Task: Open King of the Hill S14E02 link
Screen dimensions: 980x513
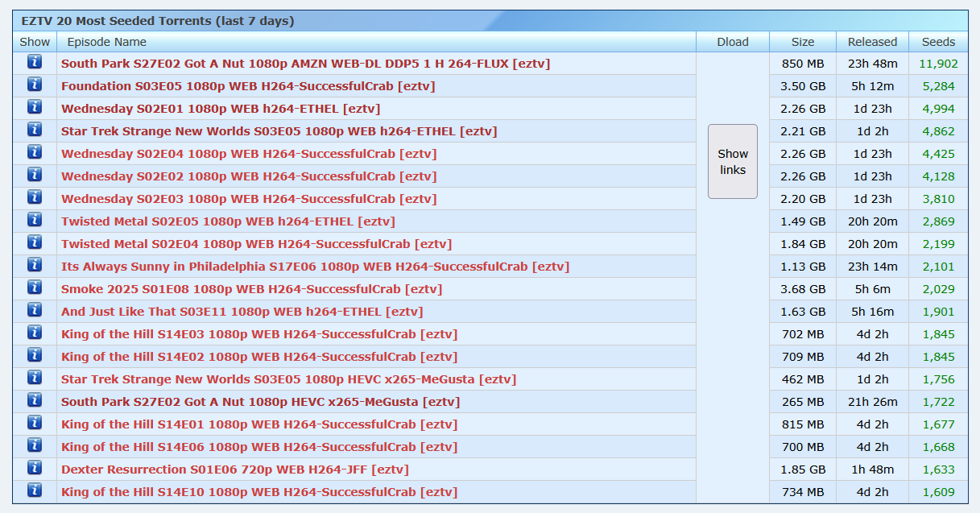Action: pyautogui.click(x=259, y=357)
